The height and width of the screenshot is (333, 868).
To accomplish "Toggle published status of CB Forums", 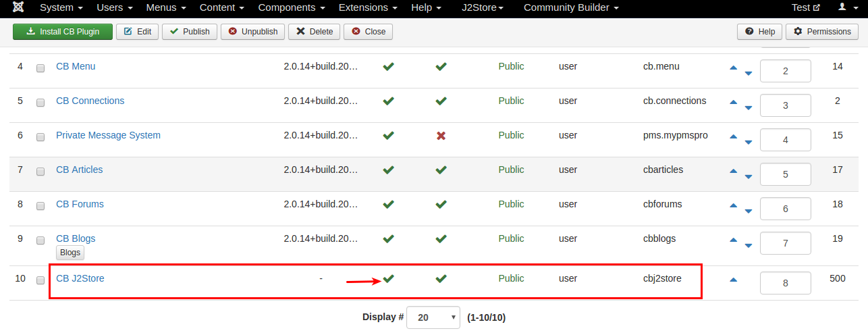I will click(x=388, y=204).
